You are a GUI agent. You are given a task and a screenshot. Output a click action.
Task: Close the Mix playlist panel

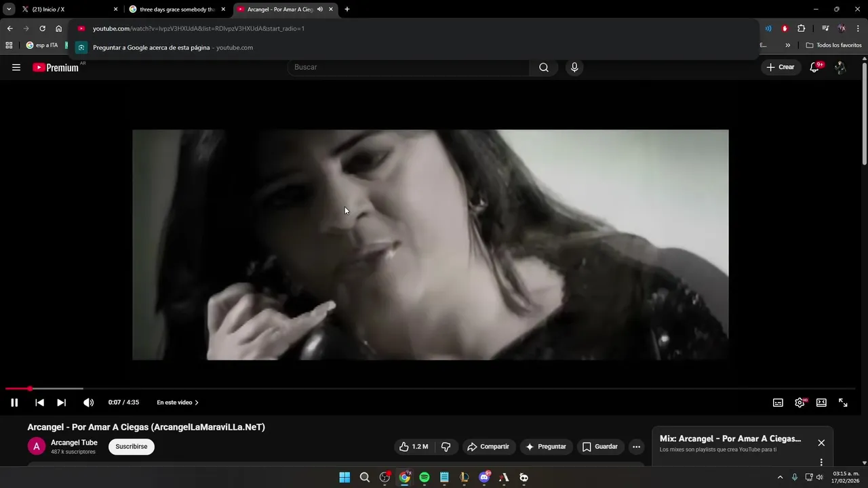click(x=821, y=443)
